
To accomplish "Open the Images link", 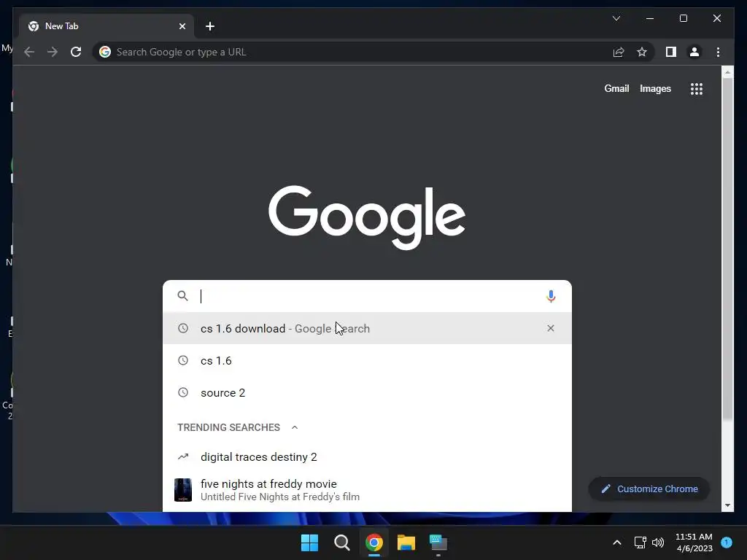I will [x=655, y=88].
